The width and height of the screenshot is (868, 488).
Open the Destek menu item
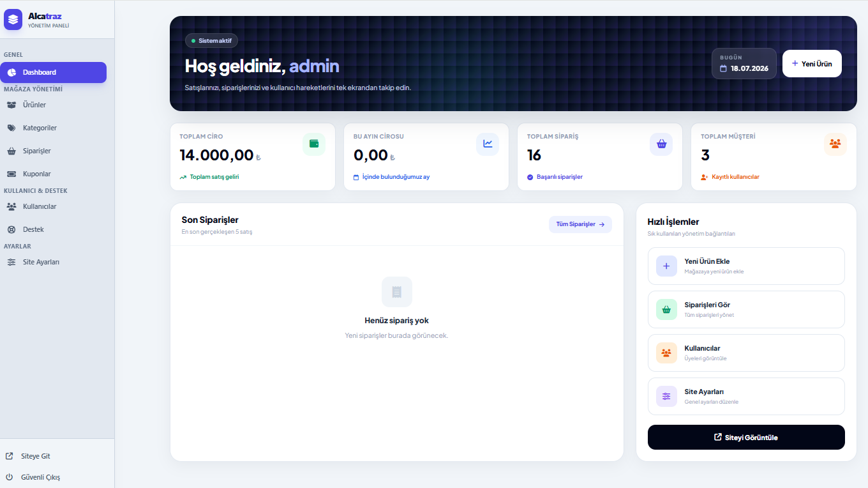pos(53,229)
